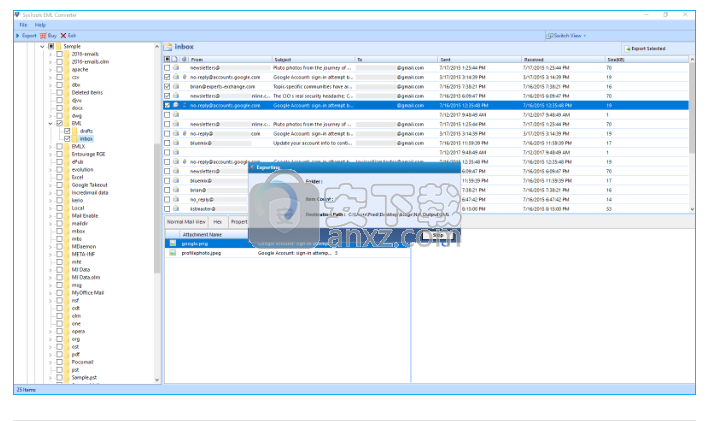Click the Stop button in Exporting dialog

(x=437, y=235)
